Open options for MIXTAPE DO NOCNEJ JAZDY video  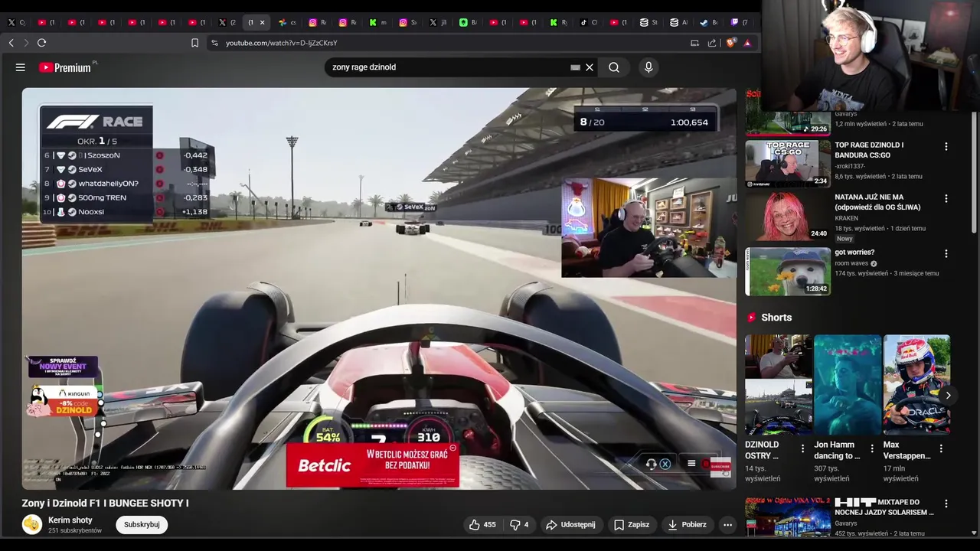[946, 504]
